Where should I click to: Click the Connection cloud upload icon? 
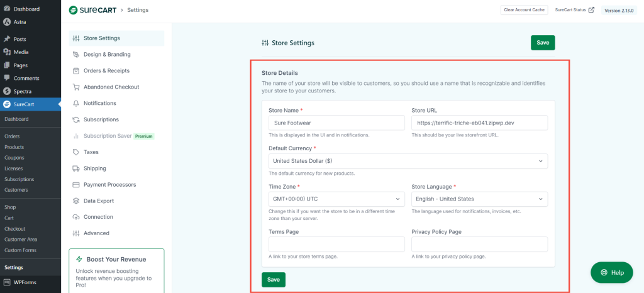click(x=76, y=217)
